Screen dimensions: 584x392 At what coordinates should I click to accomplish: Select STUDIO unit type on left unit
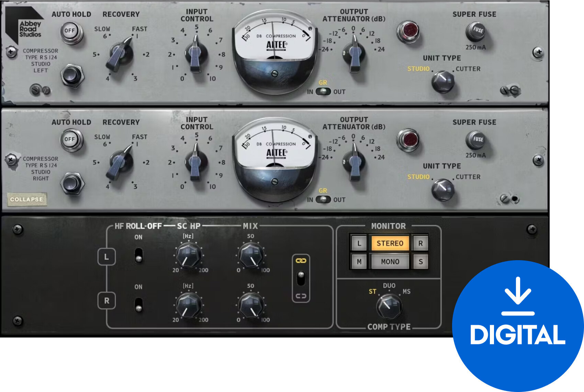(x=418, y=69)
